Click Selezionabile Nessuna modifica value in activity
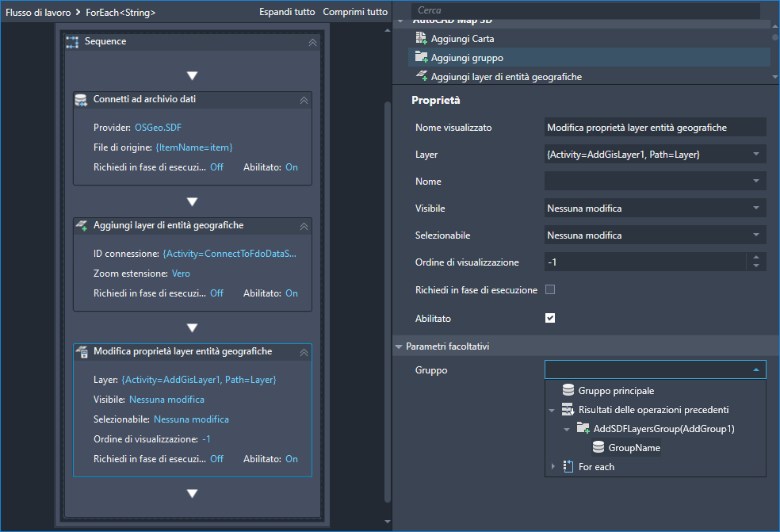780x532 pixels. tap(191, 419)
